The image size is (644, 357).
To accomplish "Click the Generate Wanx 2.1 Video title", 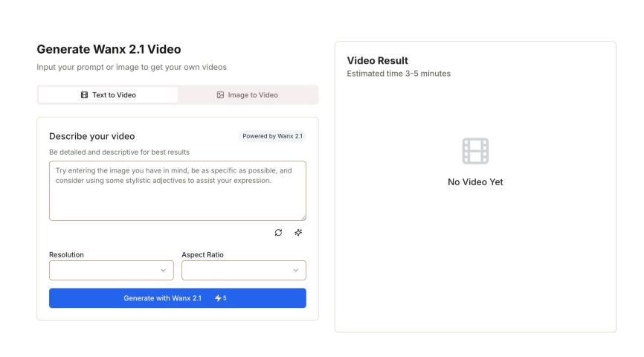I will pos(109,50).
